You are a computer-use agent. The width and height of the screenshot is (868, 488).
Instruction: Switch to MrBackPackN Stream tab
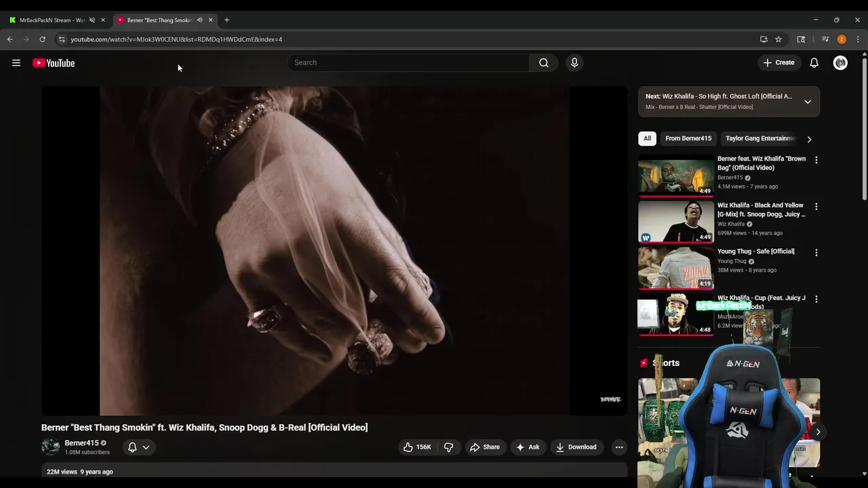tap(51, 20)
